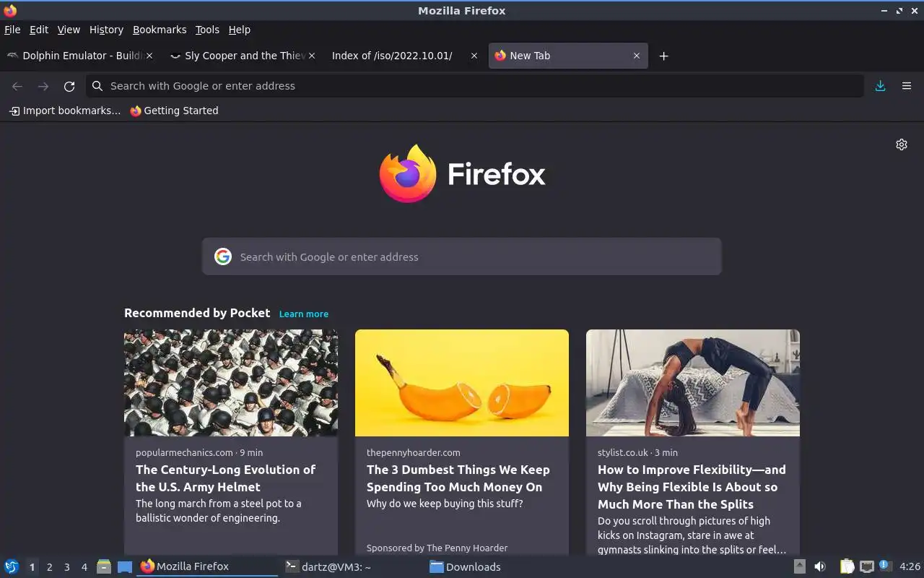This screenshot has height=578, width=924.
Task: Switch to workspace 3 in pager
Action: 66,567
